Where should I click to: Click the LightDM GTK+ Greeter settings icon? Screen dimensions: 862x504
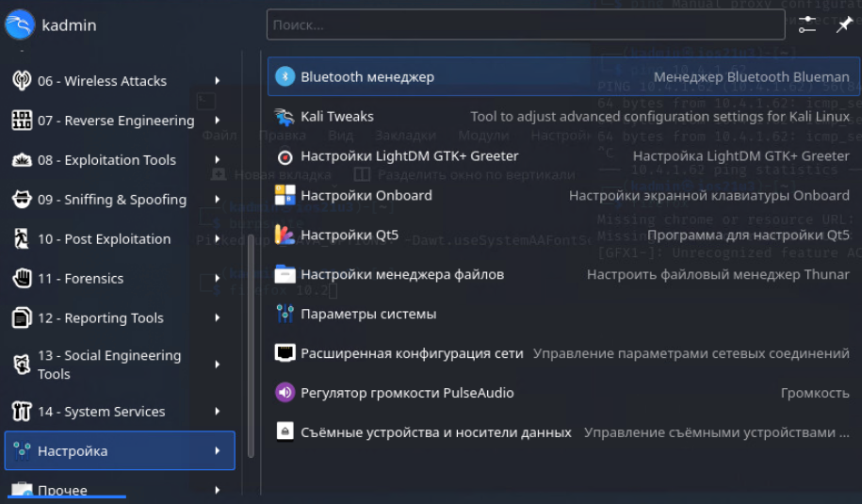pos(285,156)
